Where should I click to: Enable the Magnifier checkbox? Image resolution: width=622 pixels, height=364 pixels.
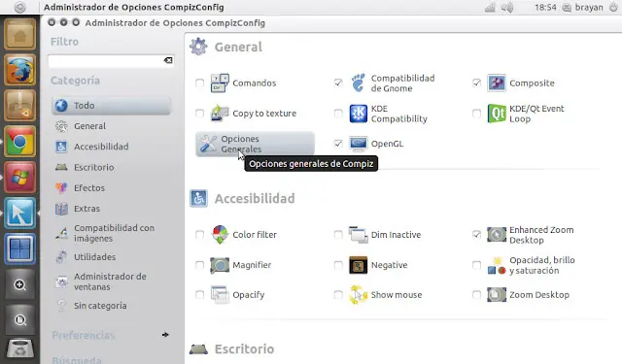(x=199, y=265)
